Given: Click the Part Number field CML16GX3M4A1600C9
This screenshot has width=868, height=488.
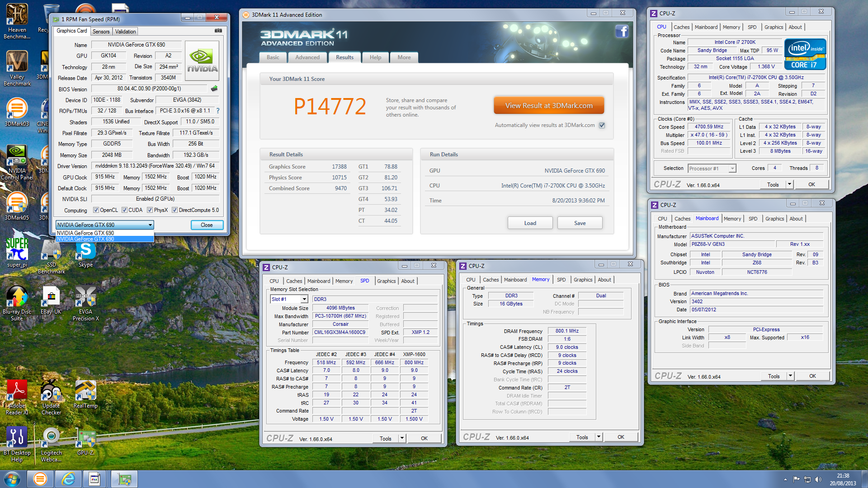Looking at the screenshot, I should (x=340, y=333).
